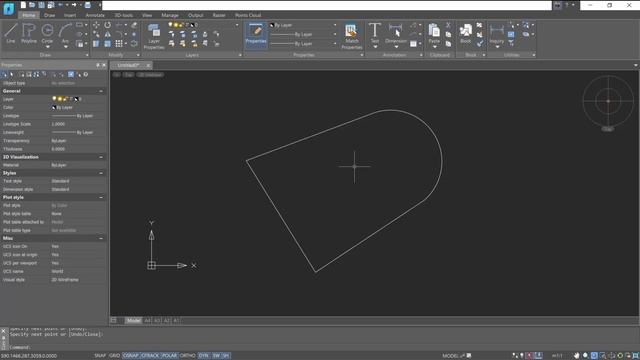
Task: Open Layer Properties manager
Action: [154, 36]
